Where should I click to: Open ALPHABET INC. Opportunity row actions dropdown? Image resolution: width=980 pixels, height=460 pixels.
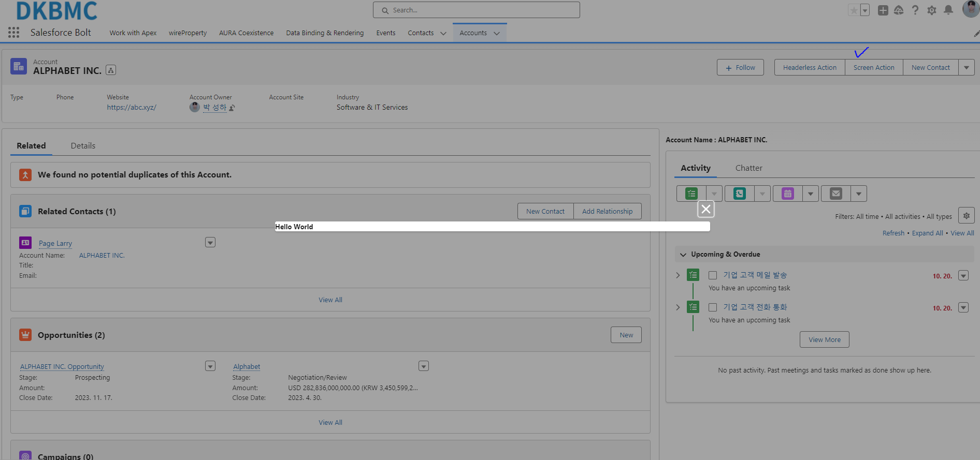(210, 366)
